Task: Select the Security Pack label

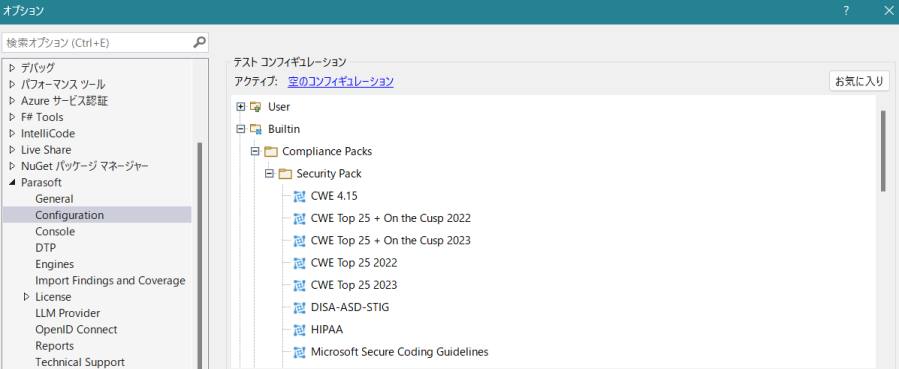Action: coord(329,174)
